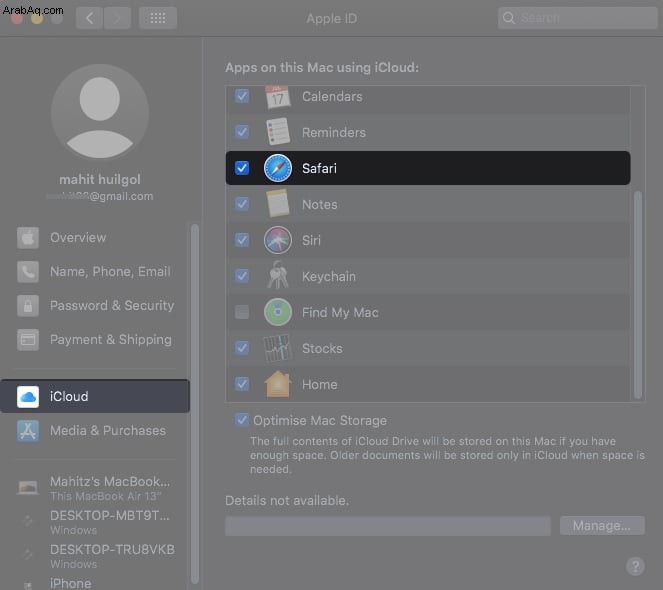Click the Notes app icon
Screen dimensions: 663x590
pos(277,204)
